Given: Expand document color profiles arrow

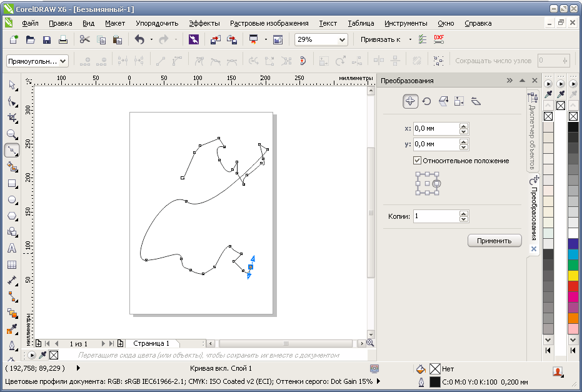Looking at the screenshot, I should point(378,381).
